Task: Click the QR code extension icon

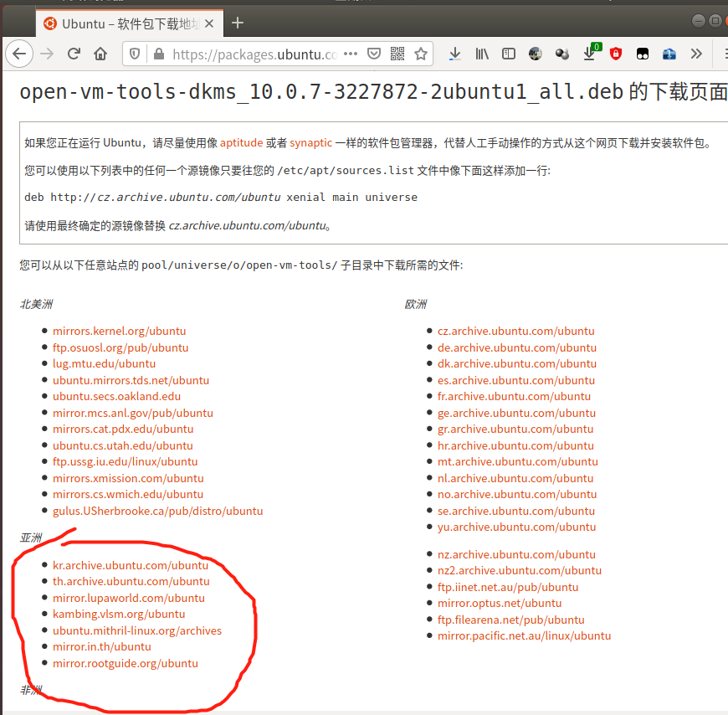Action: pyautogui.click(x=397, y=53)
